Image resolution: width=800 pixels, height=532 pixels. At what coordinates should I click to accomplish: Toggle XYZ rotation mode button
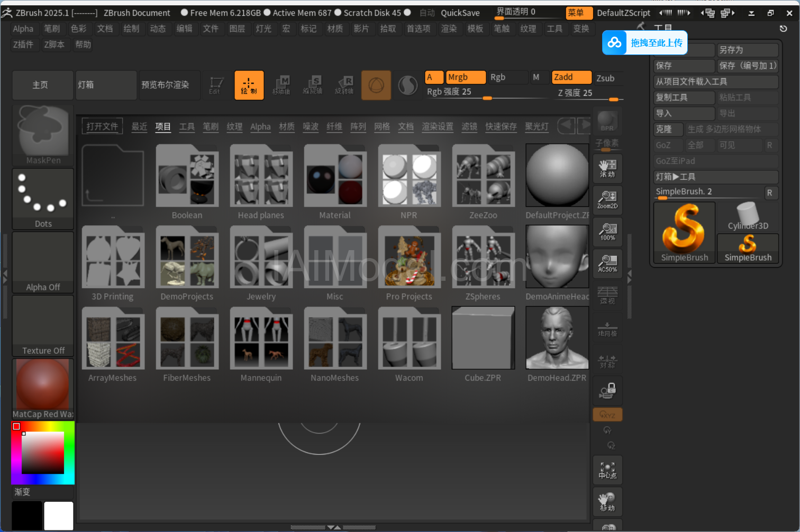click(607, 415)
